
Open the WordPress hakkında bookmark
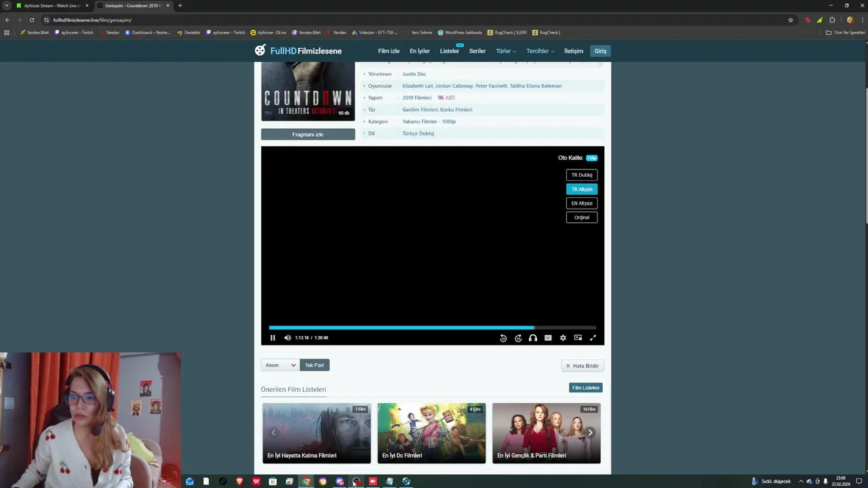(460, 33)
